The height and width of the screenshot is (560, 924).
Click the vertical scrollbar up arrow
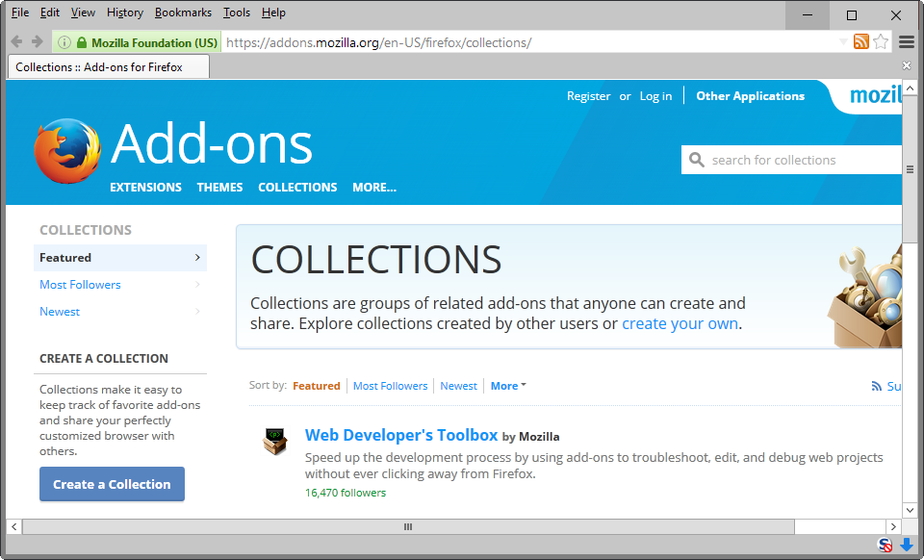[910, 89]
